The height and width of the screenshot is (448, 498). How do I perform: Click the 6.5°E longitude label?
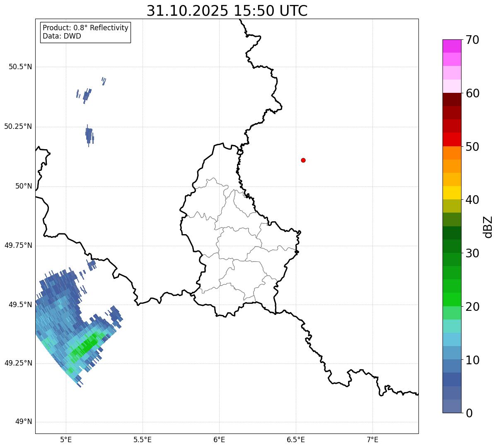point(296,440)
